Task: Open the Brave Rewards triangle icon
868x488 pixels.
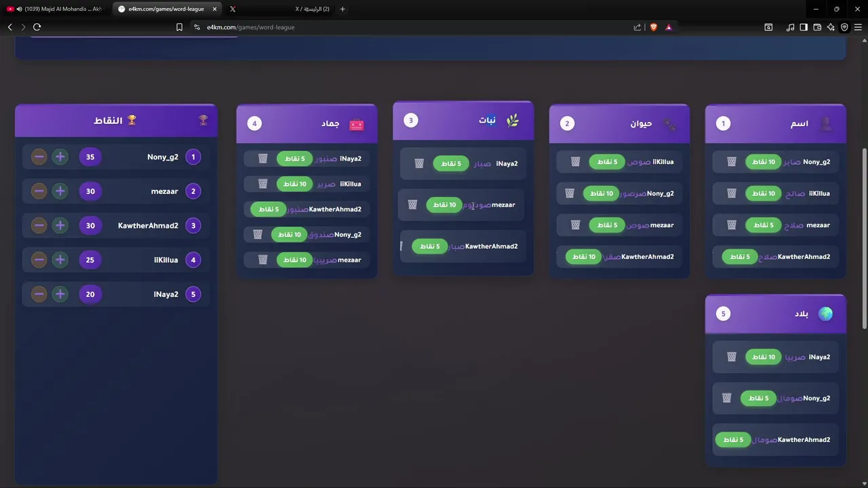Action: click(x=669, y=27)
